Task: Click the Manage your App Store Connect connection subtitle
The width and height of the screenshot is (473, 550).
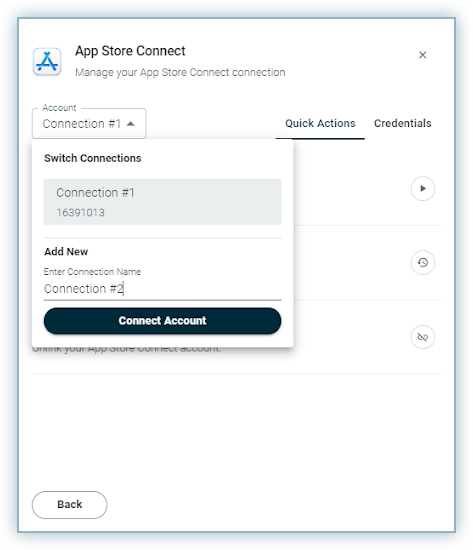Action: coord(180,73)
